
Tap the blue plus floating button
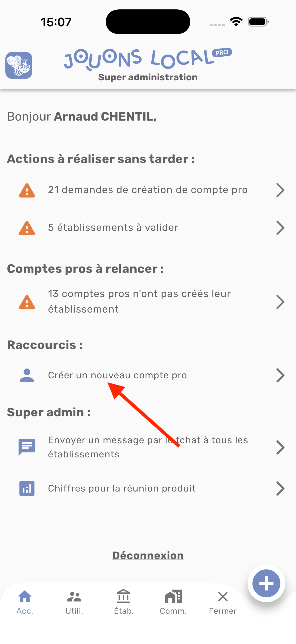[x=266, y=583]
